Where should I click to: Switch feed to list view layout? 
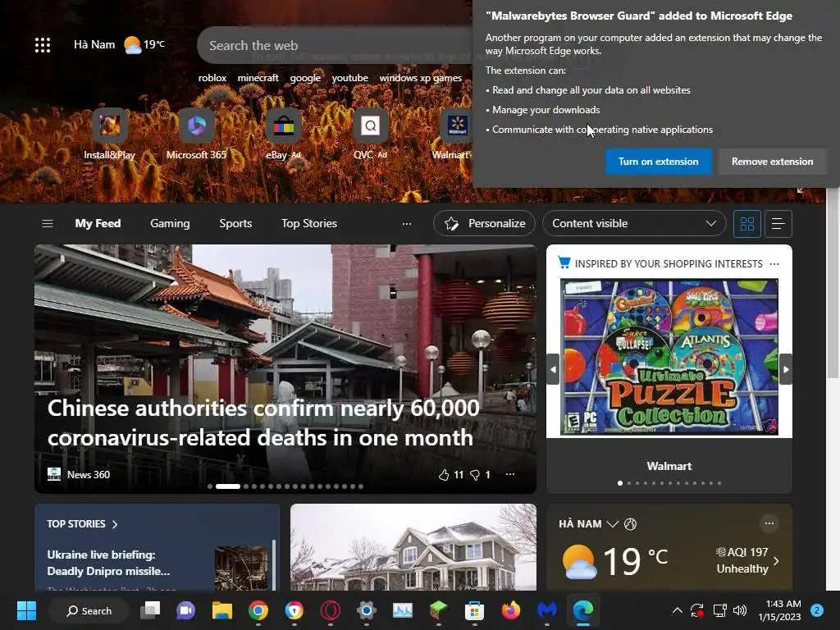778,223
